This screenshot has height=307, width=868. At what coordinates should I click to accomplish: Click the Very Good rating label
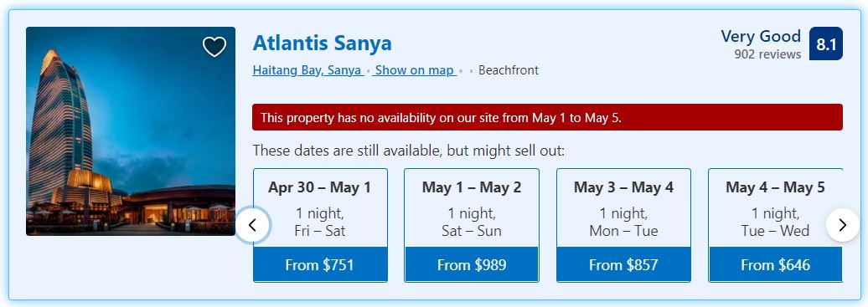pyautogui.click(x=761, y=37)
